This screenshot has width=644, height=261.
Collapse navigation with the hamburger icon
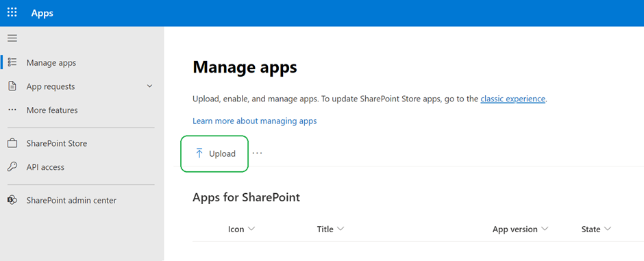pos(12,38)
